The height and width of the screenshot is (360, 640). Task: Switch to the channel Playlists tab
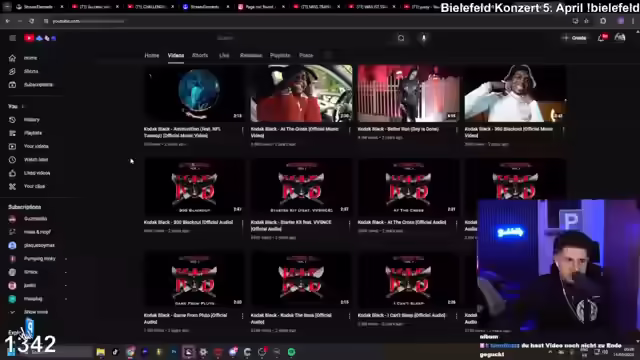point(280,56)
